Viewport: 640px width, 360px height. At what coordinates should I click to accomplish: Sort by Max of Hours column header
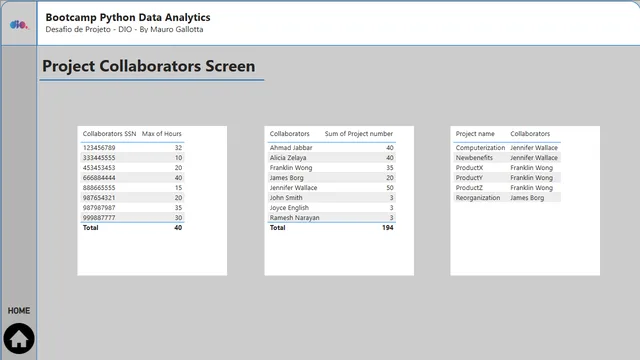point(162,134)
